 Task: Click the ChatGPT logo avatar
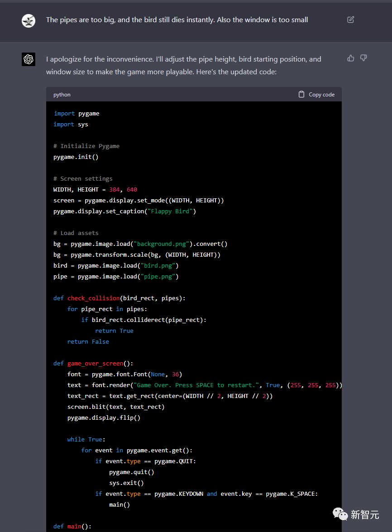(x=29, y=59)
